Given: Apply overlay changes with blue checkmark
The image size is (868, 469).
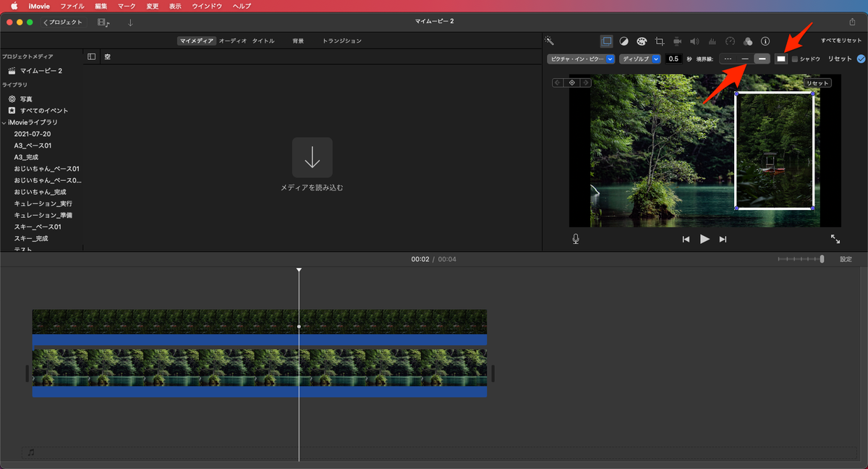Looking at the screenshot, I should (861, 59).
